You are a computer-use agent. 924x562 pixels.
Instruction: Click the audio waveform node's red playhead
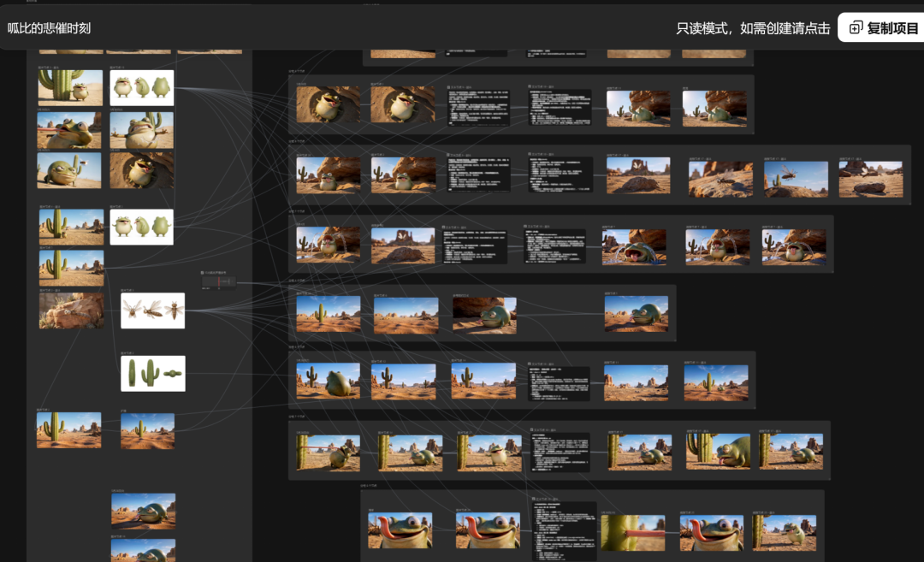pyautogui.click(x=219, y=282)
